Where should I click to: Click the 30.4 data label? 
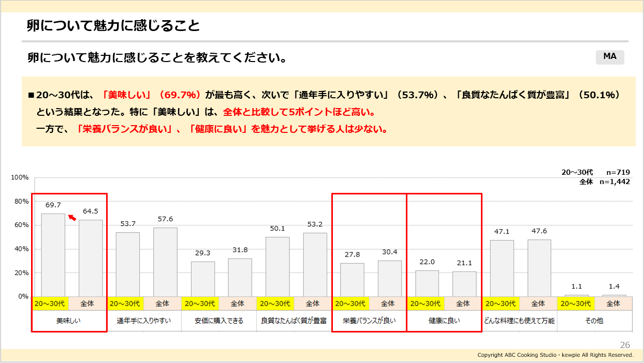(x=390, y=252)
